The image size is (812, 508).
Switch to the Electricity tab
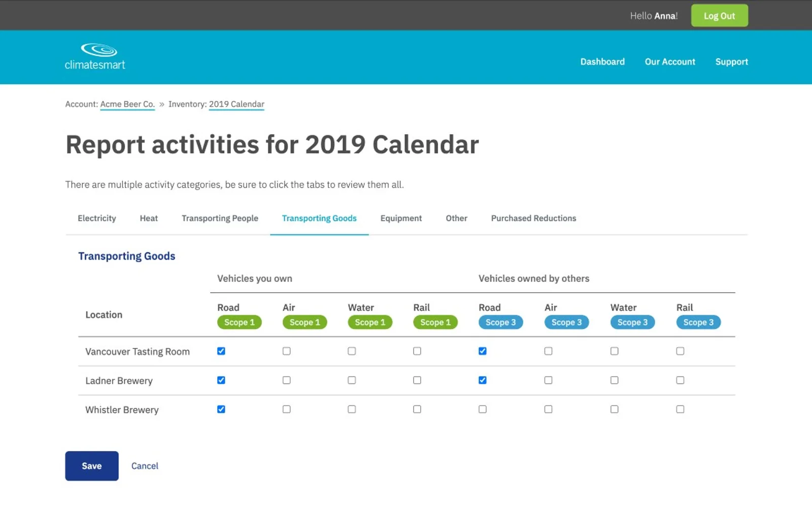pos(97,218)
